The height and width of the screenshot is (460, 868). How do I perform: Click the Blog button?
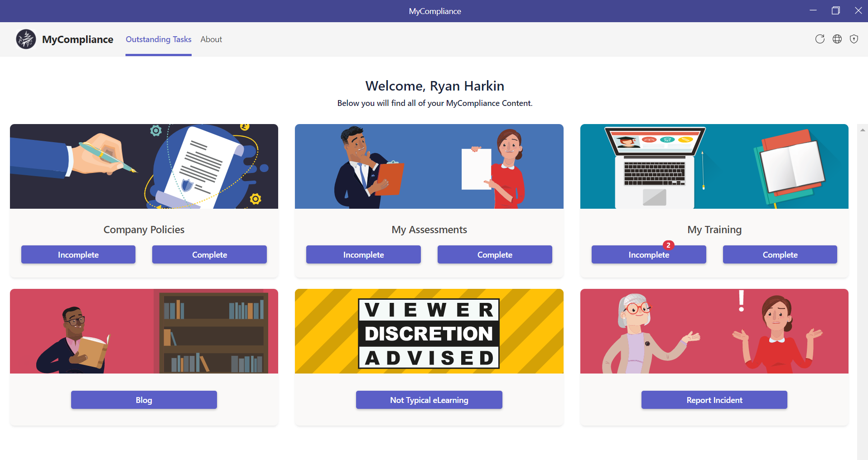point(144,400)
